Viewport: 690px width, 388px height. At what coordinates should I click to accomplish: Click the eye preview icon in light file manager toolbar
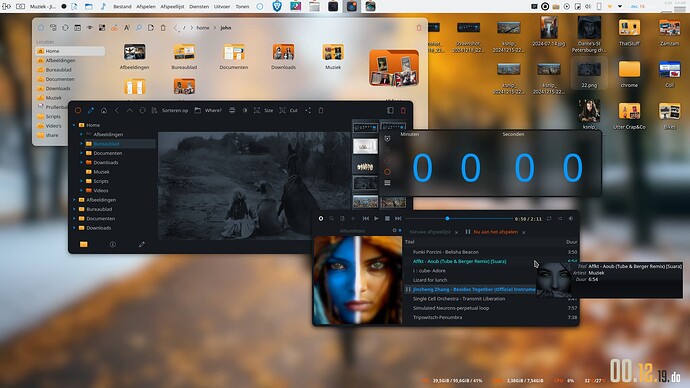[x=90, y=28]
